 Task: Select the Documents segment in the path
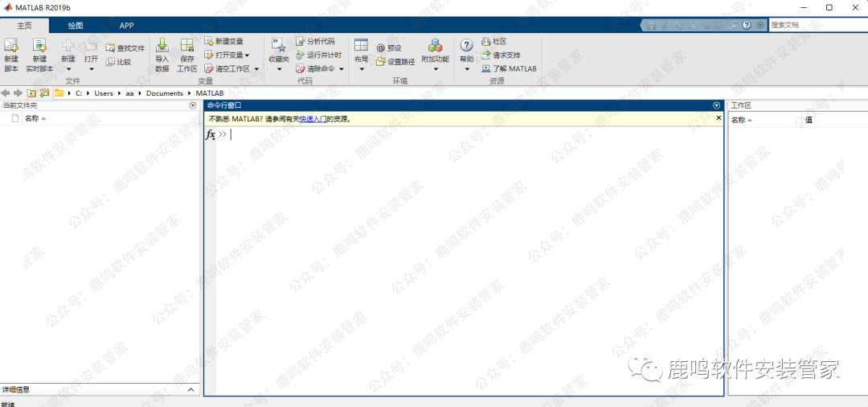(x=165, y=93)
